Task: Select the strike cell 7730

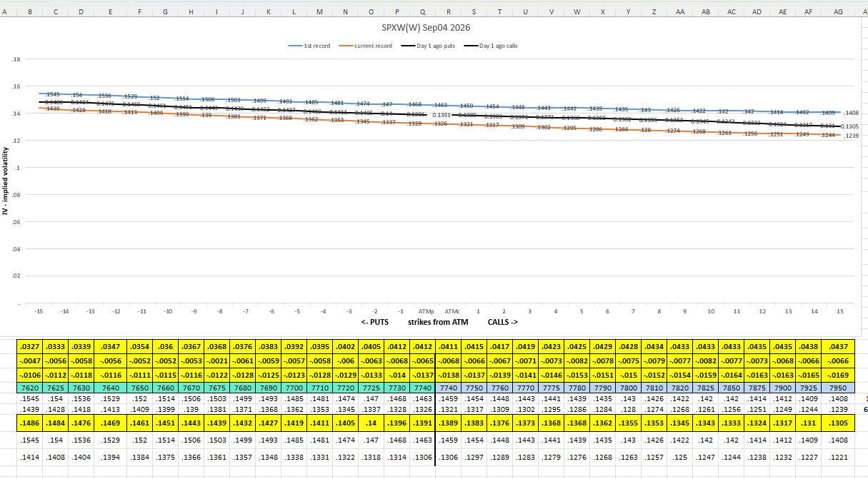Action: coord(396,387)
